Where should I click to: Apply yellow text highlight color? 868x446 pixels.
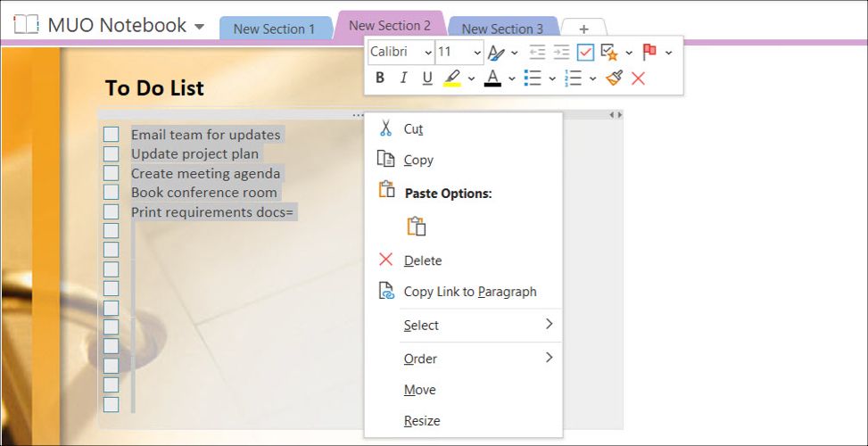(452, 78)
